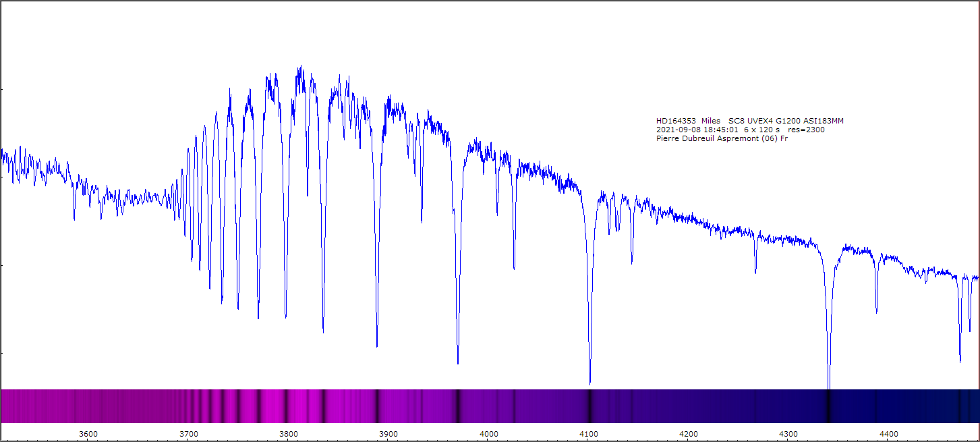Click the 4200 wavelength axis label

click(689, 433)
